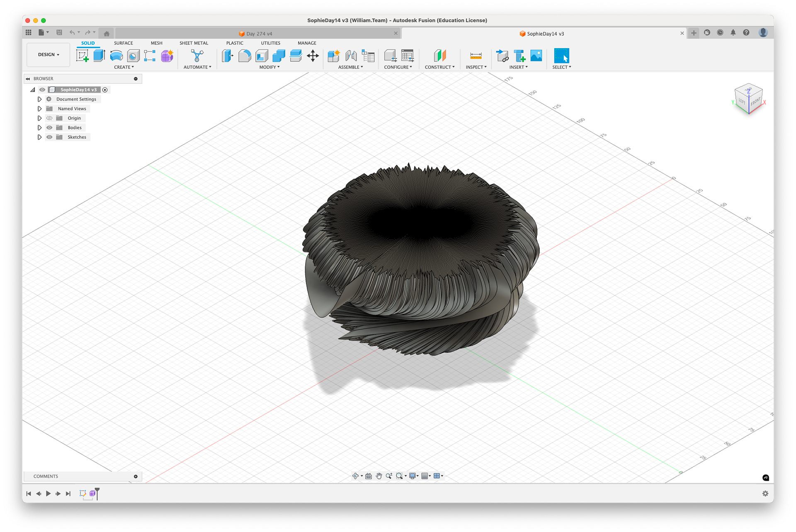Click the Bill of Materials table icon
Image resolution: width=796 pixels, height=532 pixels.
(x=368, y=56)
